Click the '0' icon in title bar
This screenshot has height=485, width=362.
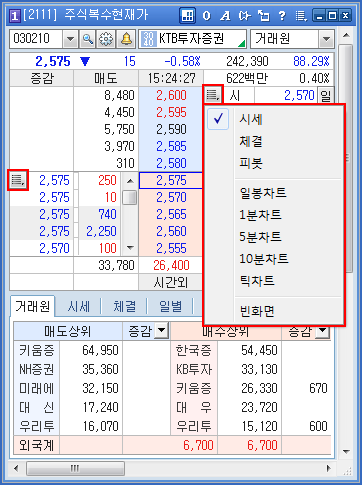[x=207, y=16]
